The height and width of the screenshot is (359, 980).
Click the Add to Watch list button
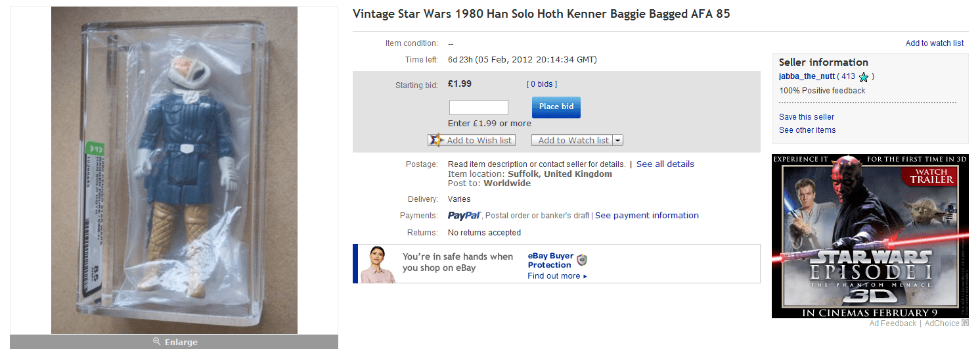[x=573, y=141]
